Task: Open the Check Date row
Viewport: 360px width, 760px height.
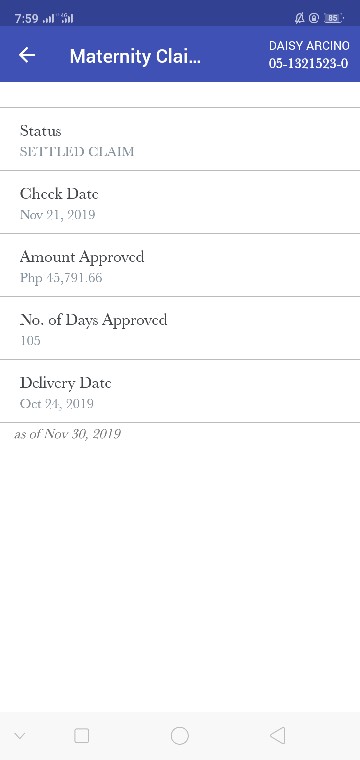Action: [x=180, y=202]
